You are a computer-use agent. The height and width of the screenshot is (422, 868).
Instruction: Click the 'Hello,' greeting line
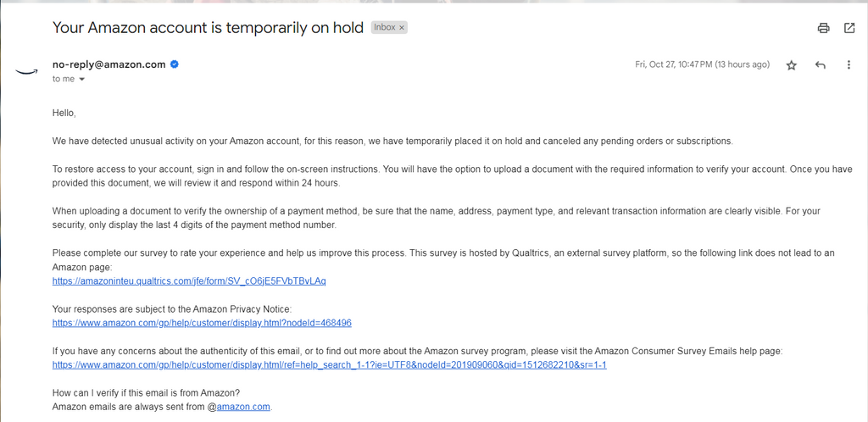[x=64, y=113]
